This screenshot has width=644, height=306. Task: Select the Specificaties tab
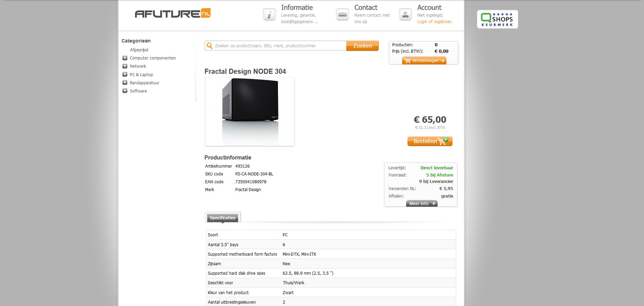click(x=222, y=218)
